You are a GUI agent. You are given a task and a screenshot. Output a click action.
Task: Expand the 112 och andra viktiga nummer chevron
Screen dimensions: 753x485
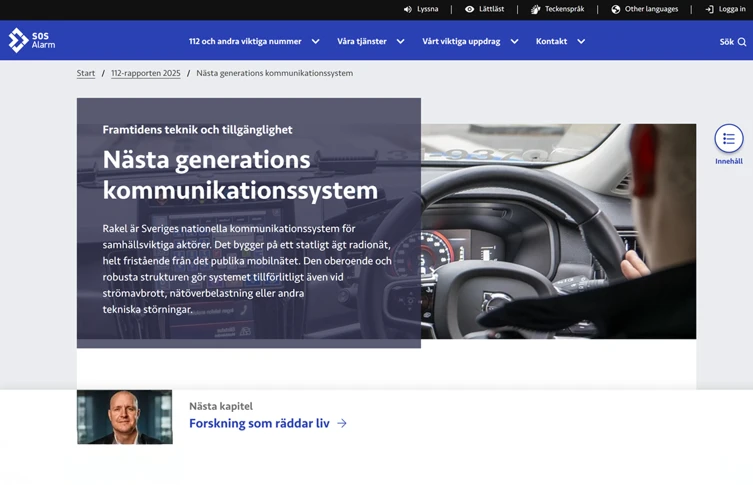tap(316, 42)
